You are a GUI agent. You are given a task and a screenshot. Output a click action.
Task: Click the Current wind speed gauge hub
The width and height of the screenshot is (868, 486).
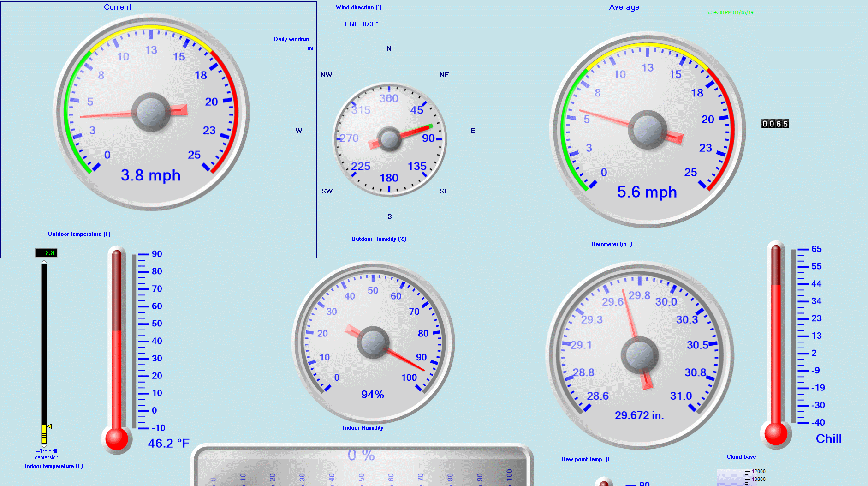coord(151,112)
